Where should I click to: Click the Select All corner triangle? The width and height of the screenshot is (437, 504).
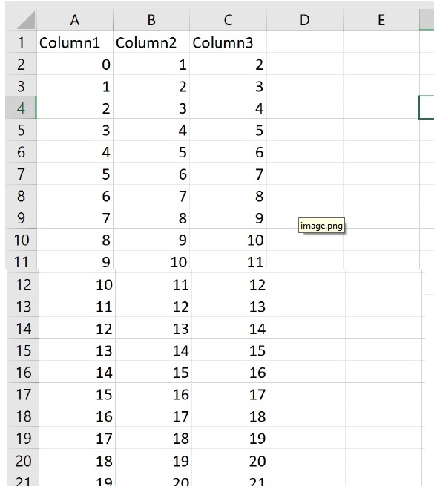point(25,20)
